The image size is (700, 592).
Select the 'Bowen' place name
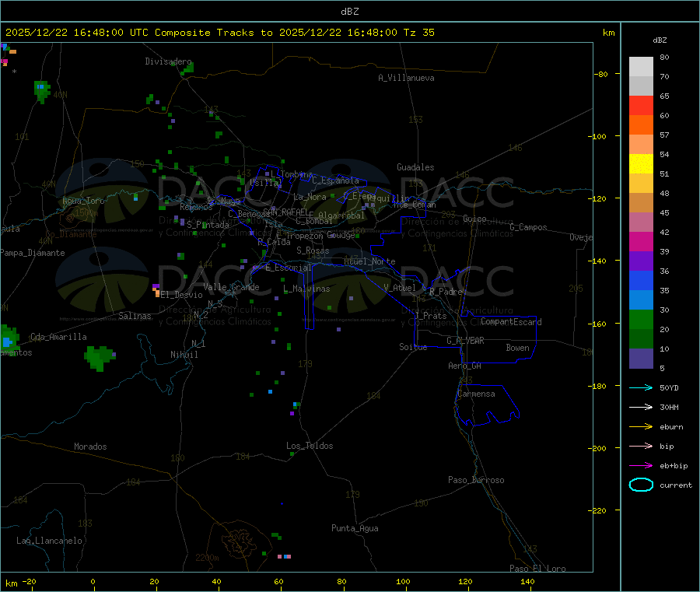(x=517, y=348)
